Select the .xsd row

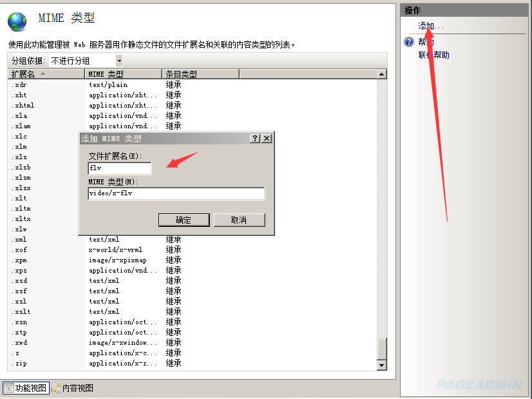click(x=192, y=281)
